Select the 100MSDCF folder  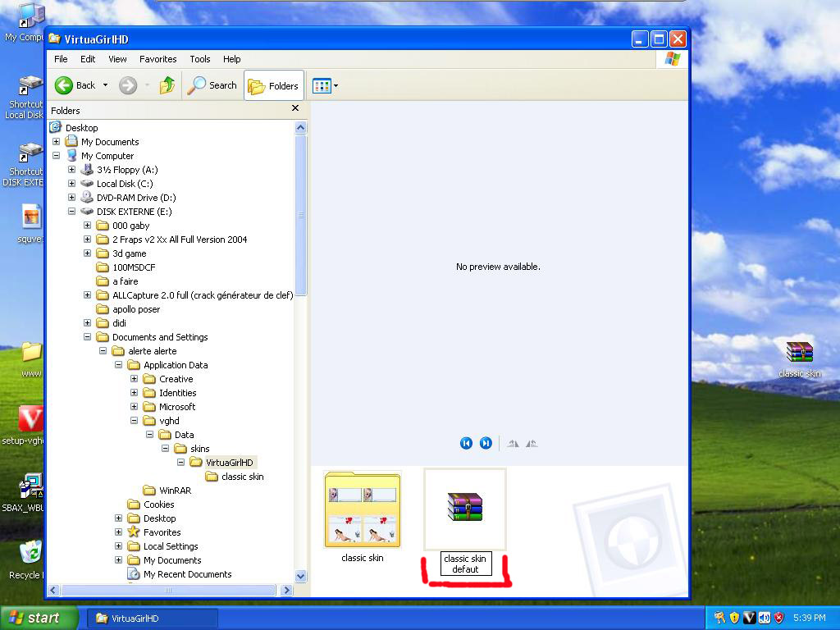(134, 267)
